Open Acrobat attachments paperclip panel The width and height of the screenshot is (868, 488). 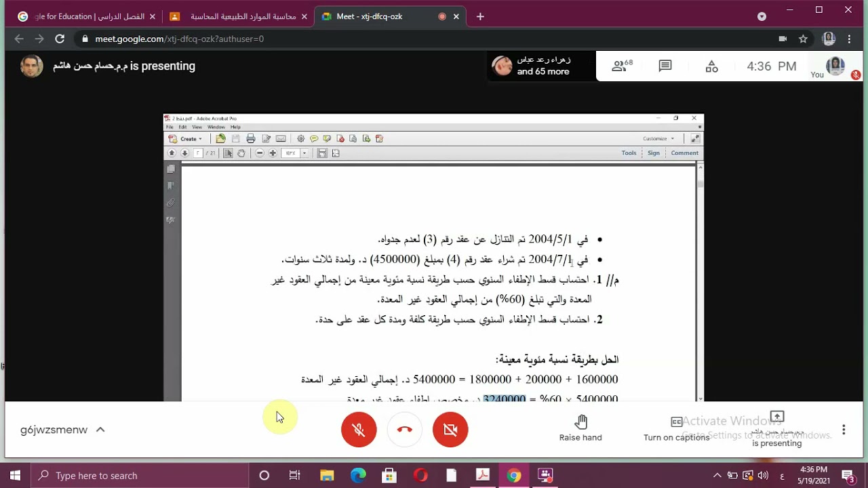pyautogui.click(x=171, y=203)
